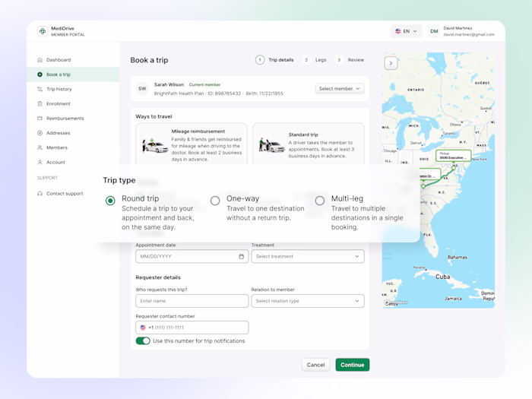Viewport: 532px width, 399px height.
Task: Open Addresses page
Action: pos(73,133)
